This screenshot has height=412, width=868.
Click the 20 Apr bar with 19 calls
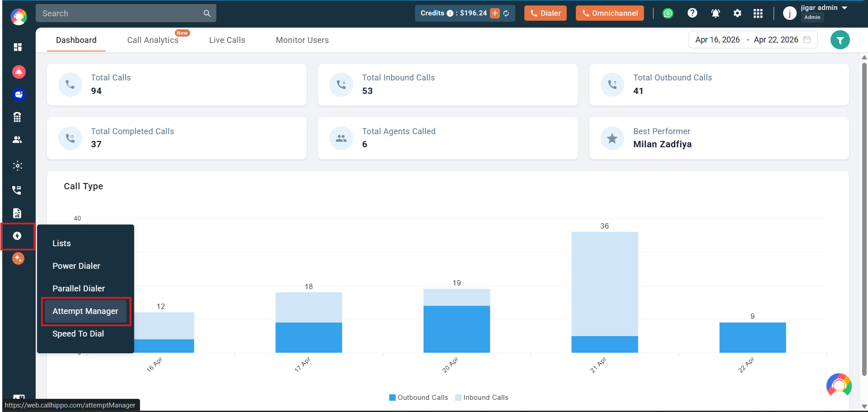click(457, 321)
